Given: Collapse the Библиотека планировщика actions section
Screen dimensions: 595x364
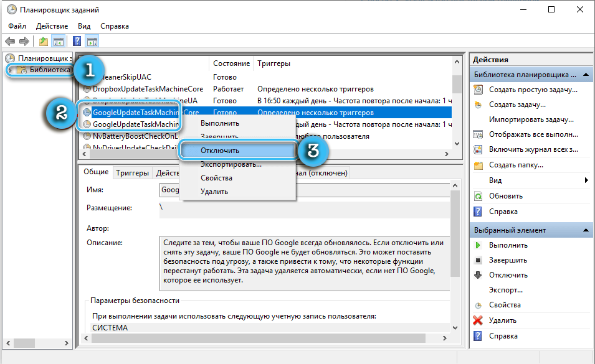Looking at the screenshot, I should 586,75.
